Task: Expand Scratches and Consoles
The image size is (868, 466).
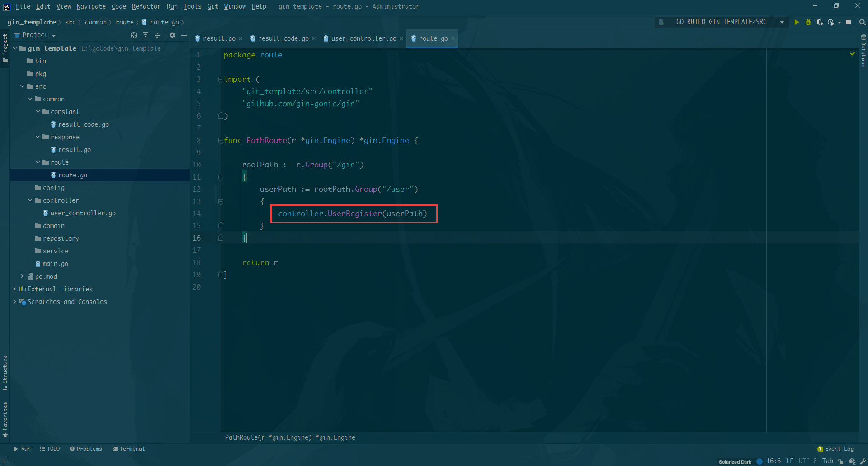Action: click(15, 301)
